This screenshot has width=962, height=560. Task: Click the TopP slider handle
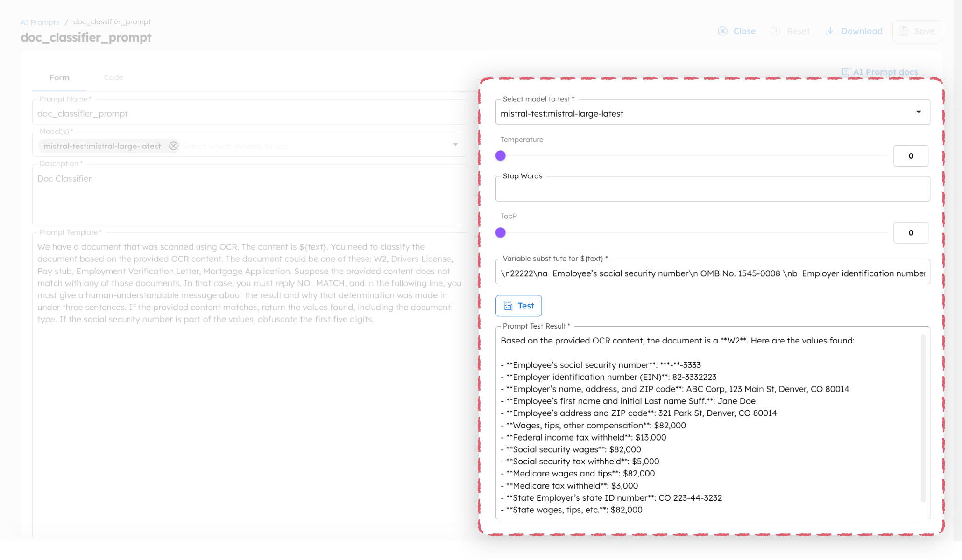tap(501, 232)
